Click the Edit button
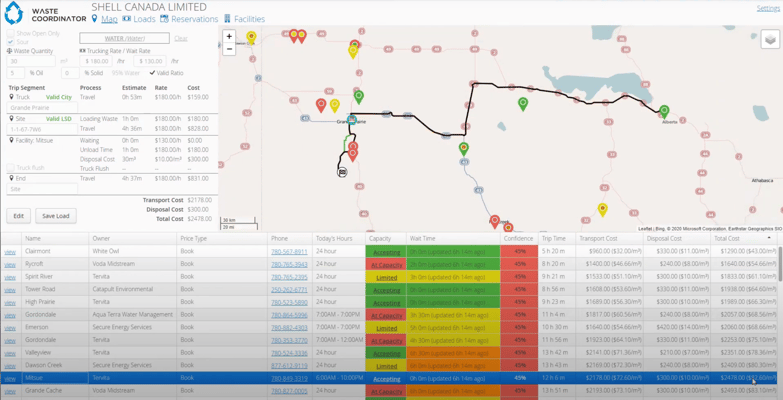 pyautogui.click(x=18, y=216)
